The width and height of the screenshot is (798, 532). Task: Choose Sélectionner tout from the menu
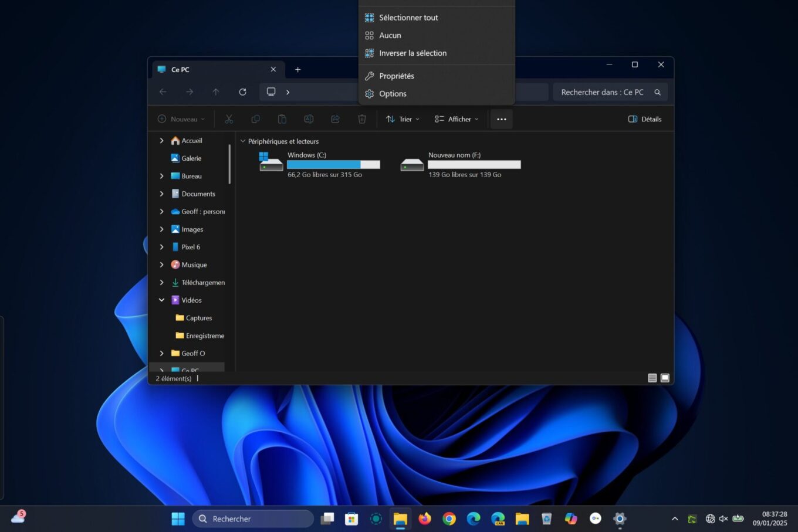click(x=408, y=18)
